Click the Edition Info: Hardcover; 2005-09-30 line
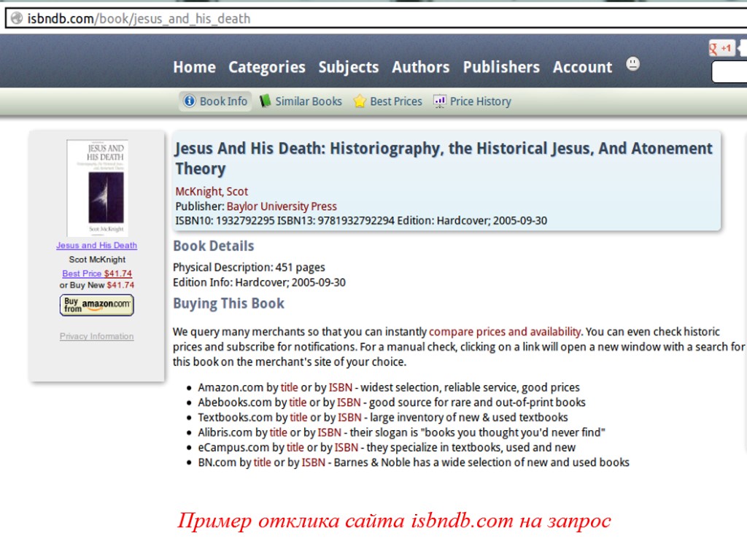 [259, 282]
